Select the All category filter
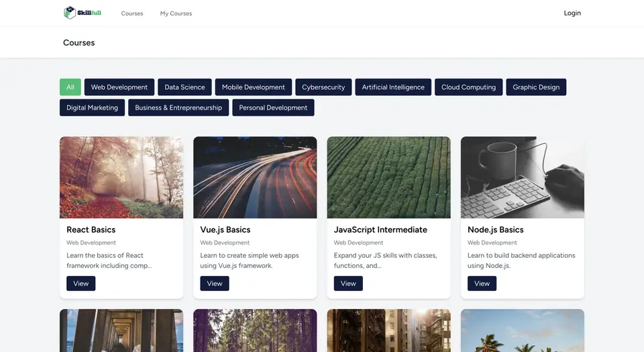 pyautogui.click(x=70, y=87)
